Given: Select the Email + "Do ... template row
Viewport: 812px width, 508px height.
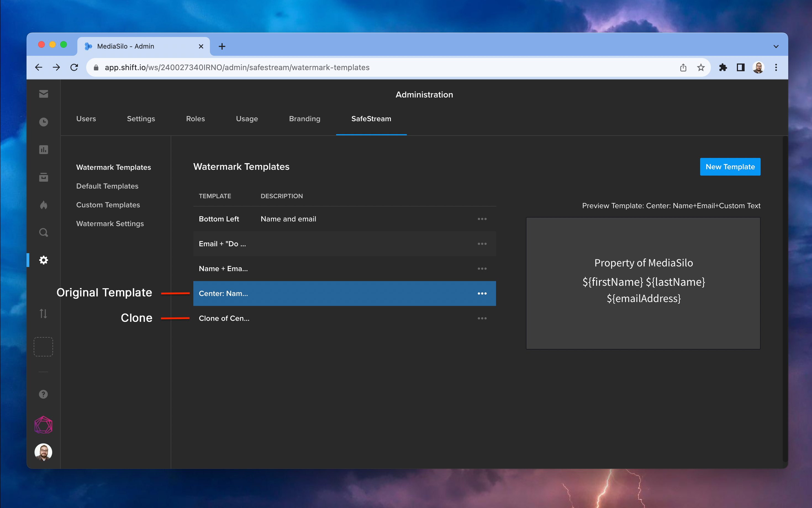Looking at the screenshot, I should (344, 244).
